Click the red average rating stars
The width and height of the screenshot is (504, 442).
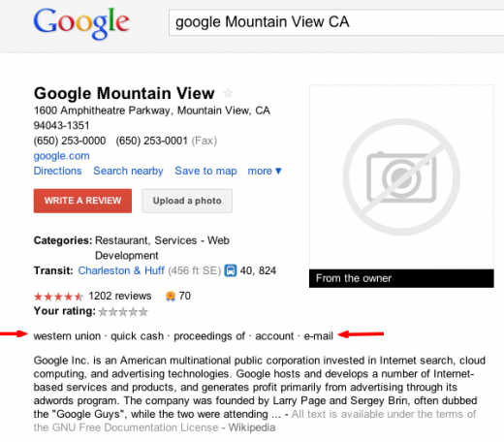58,297
